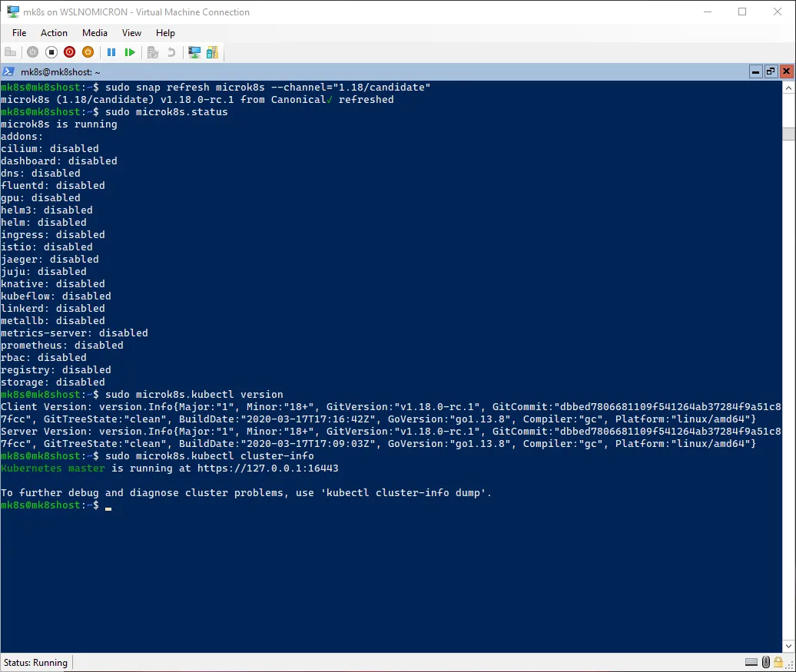The image size is (796, 672).
Task: Pause the virtual machine
Action: 111,52
